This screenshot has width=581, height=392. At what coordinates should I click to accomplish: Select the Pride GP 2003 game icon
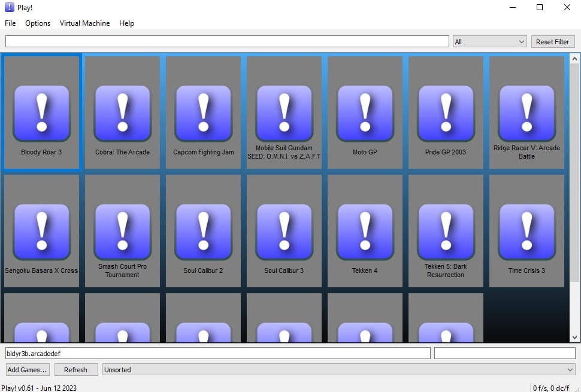[446, 113]
